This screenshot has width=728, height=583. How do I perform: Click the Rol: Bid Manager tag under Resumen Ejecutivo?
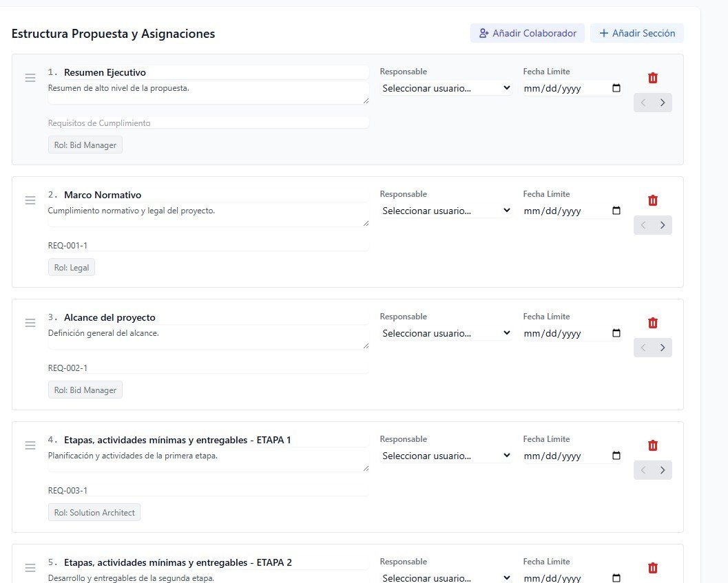85,145
